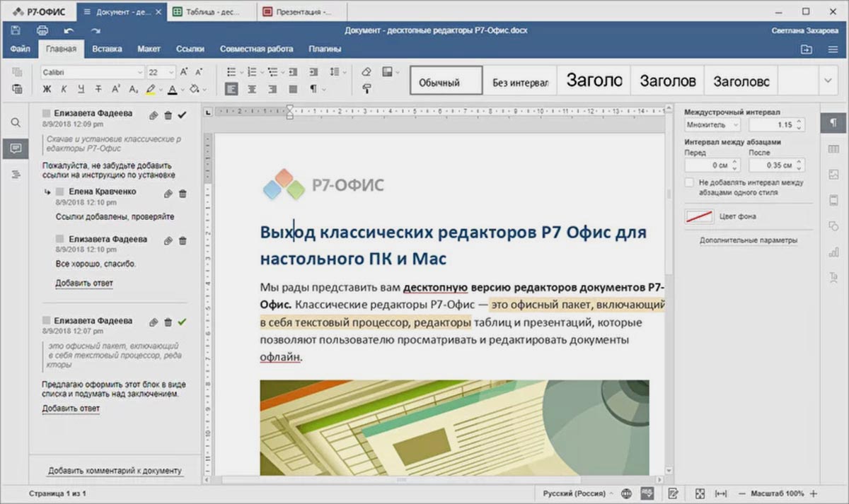Delete Елена Кравченко's reply with trash icon

(x=183, y=193)
